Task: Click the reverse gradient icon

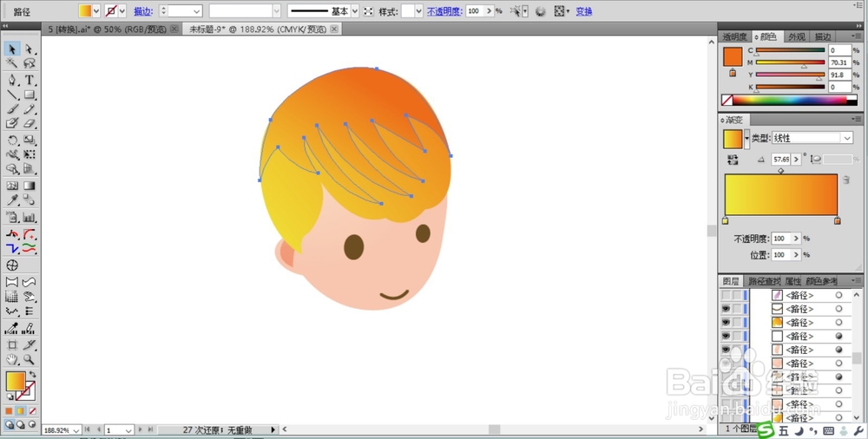Action: point(733,160)
